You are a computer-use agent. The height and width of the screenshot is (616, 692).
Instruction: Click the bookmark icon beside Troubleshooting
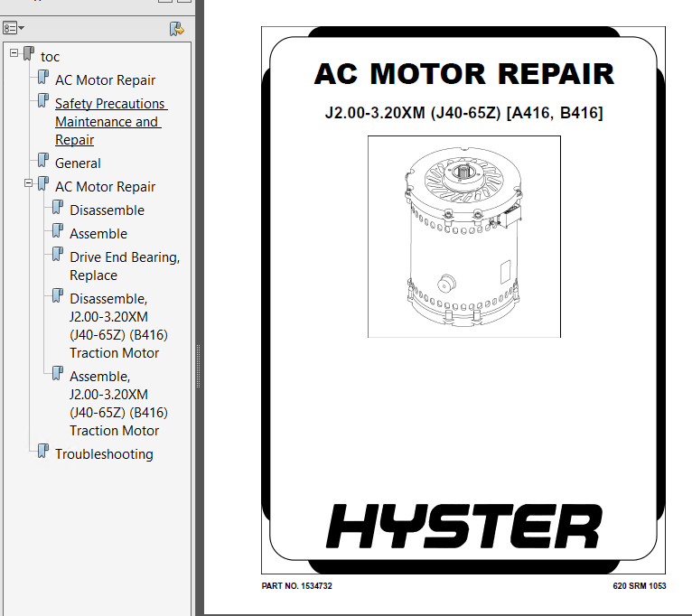43,451
